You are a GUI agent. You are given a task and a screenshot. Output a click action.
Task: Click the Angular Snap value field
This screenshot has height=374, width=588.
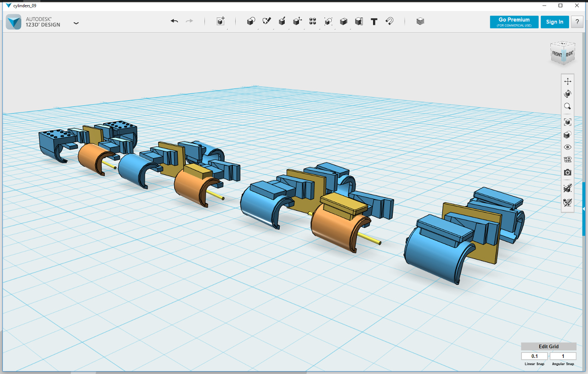click(563, 356)
